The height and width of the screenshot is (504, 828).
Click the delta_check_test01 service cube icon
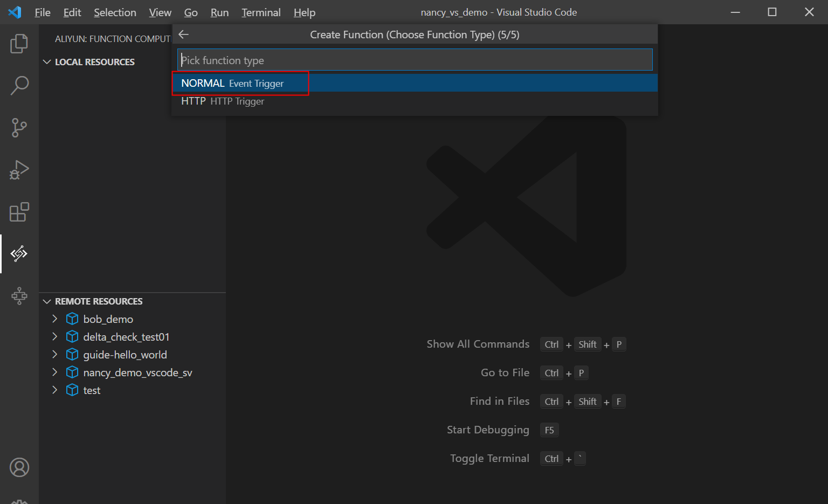tap(72, 337)
